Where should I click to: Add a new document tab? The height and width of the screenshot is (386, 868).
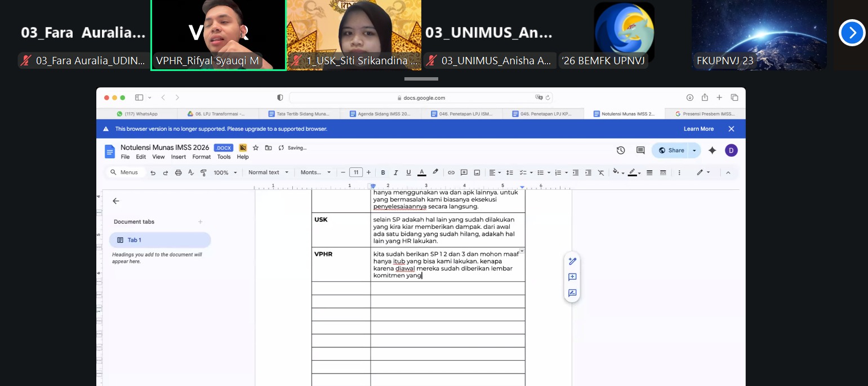200,222
